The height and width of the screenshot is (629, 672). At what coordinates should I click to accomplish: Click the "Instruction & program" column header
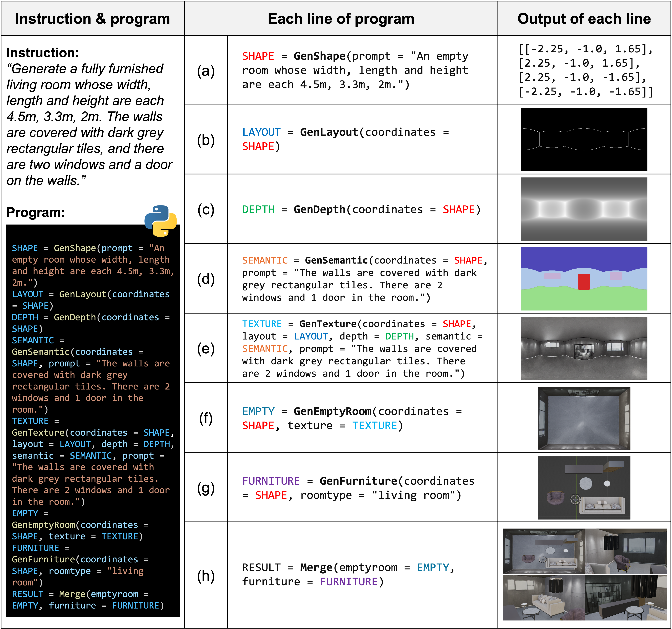coord(93,19)
